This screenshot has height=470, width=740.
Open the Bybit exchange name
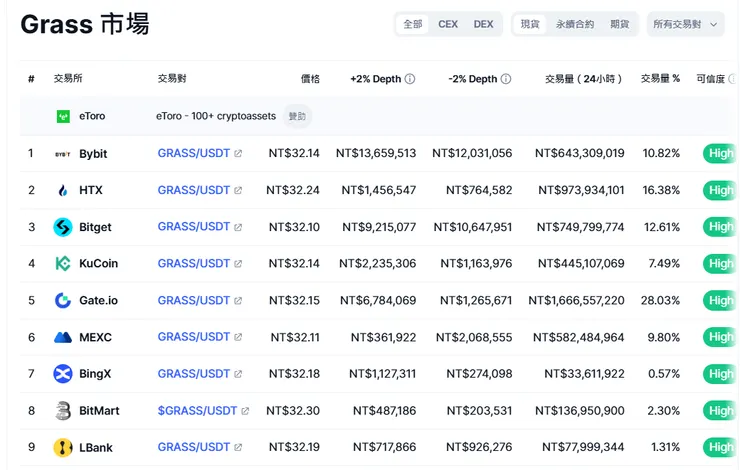(x=93, y=154)
